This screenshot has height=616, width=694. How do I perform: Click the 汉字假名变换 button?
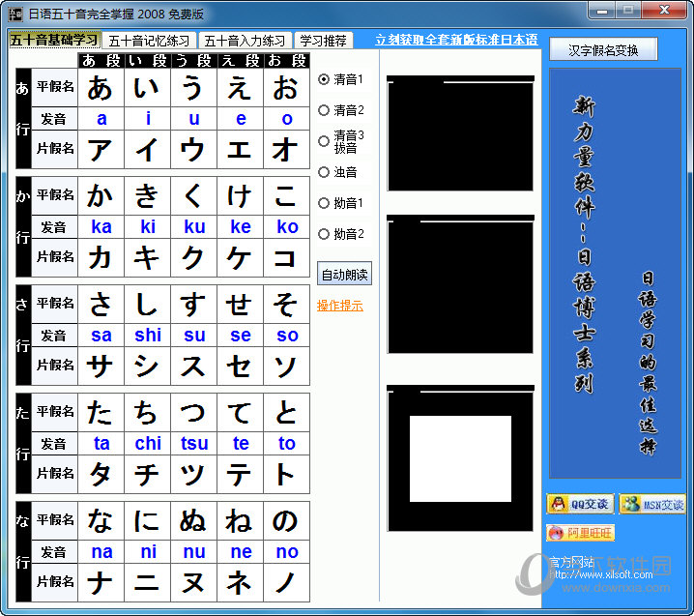pyautogui.click(x=603, y=49)
